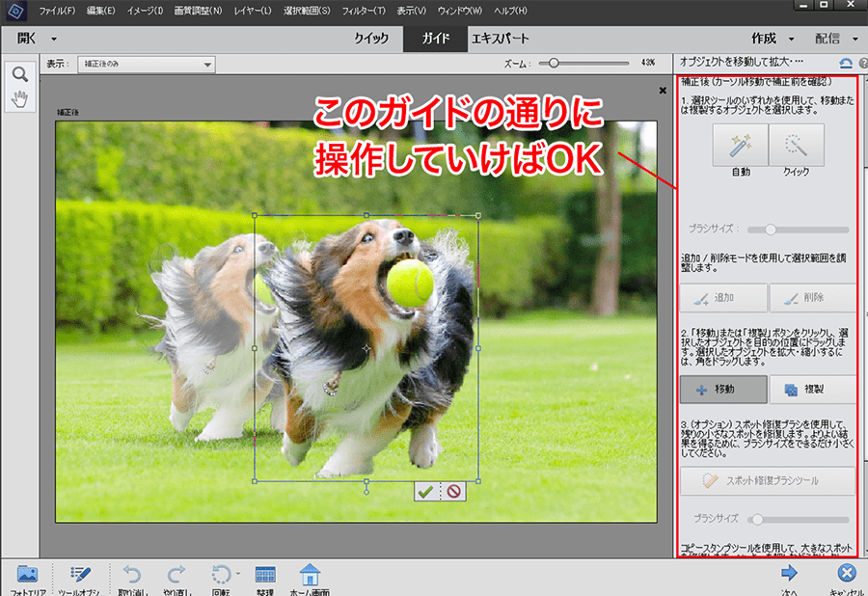Select the Zoom magnifier tool

pos(19,75)
